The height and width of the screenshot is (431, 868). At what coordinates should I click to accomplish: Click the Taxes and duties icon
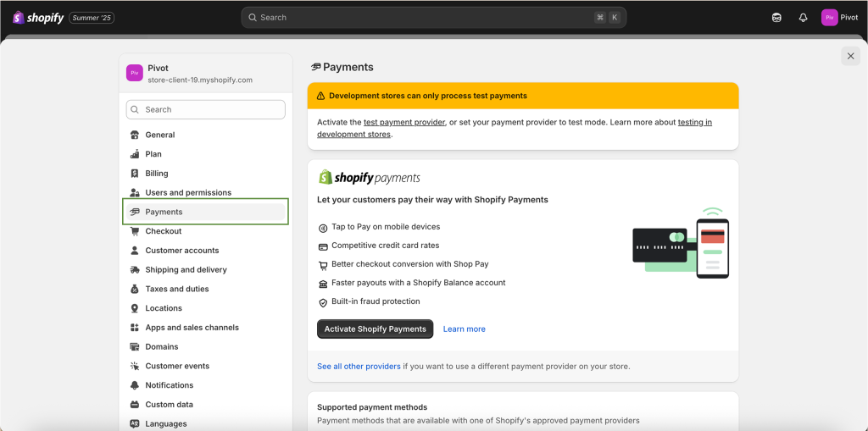pyautogui.click(x=135, y=289)
